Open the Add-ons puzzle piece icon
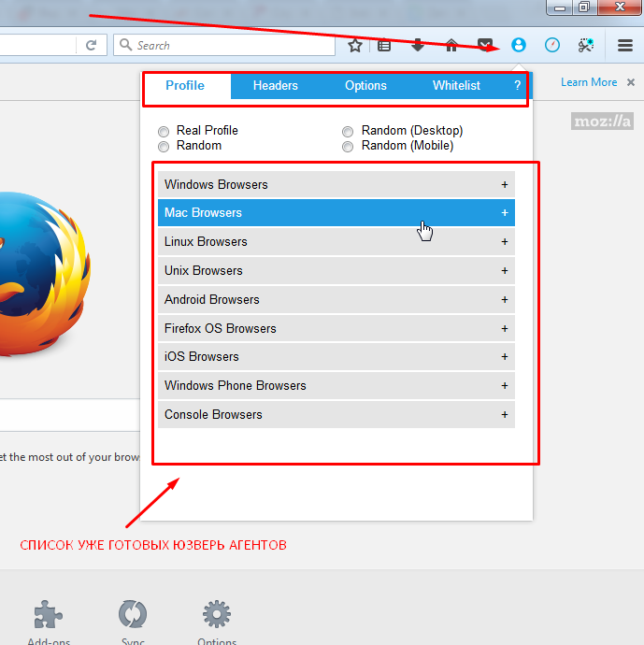 pos(48,615)
